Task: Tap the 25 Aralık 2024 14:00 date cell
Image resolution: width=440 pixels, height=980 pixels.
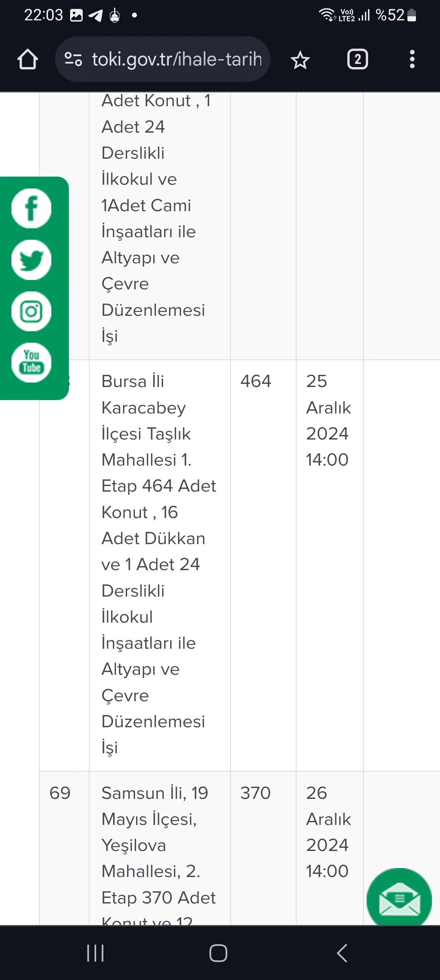Action: [328, 419]
